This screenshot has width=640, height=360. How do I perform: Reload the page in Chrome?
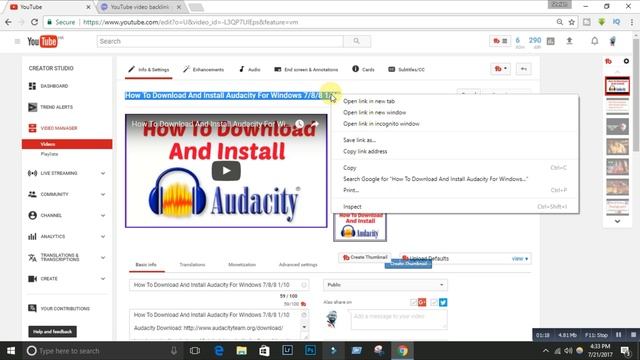pyautogui.click(x=34, y=22)
